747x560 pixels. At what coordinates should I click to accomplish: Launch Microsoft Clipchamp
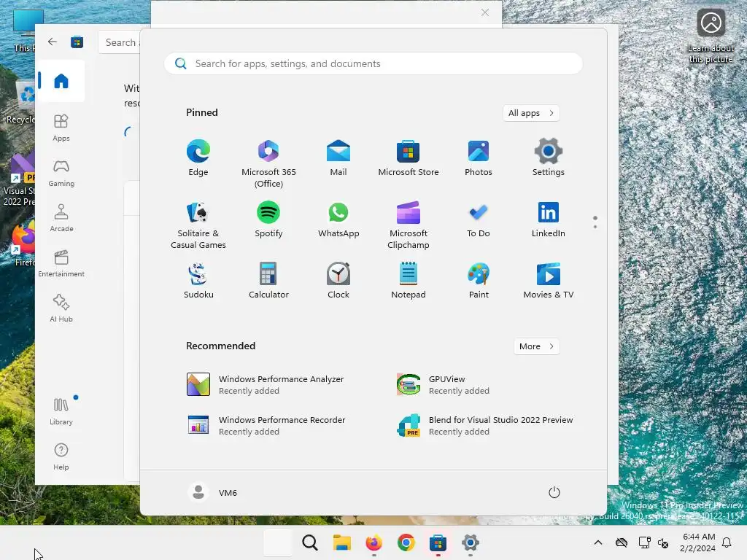tap(409, 225)
